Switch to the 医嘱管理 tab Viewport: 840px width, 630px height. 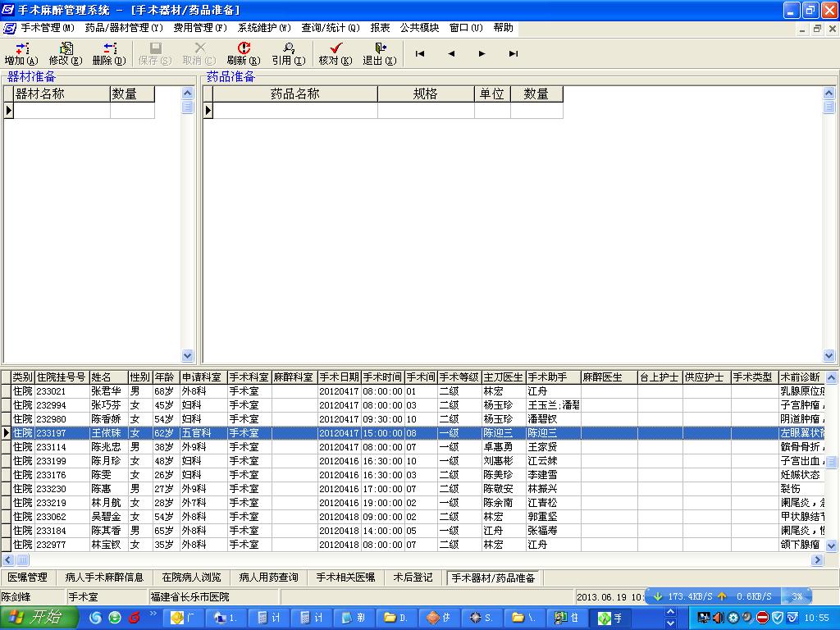point(27,577)
